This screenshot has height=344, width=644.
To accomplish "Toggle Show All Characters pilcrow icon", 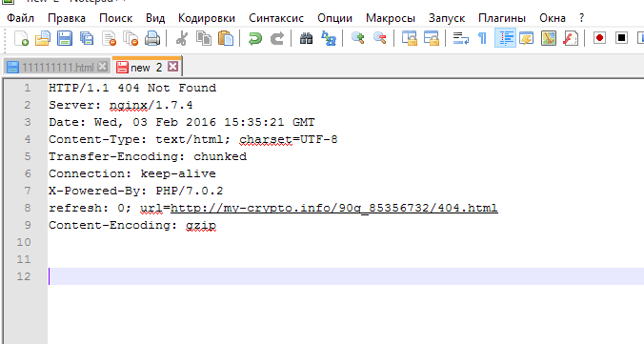I will point(483,38).
